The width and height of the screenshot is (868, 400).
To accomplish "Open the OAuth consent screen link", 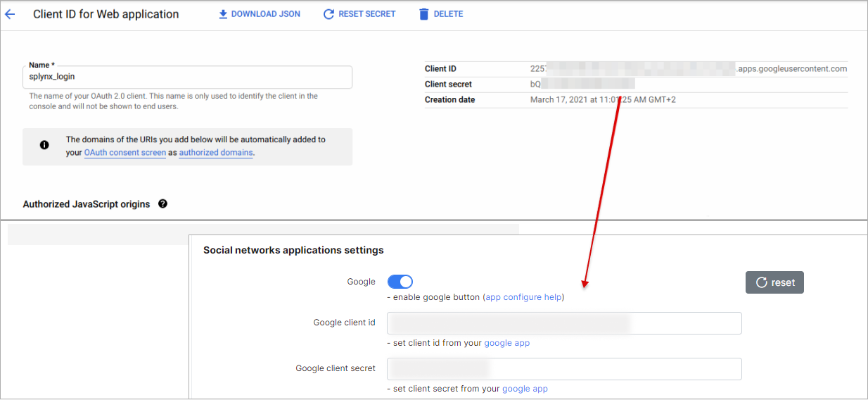I will (x=125, y=153).
